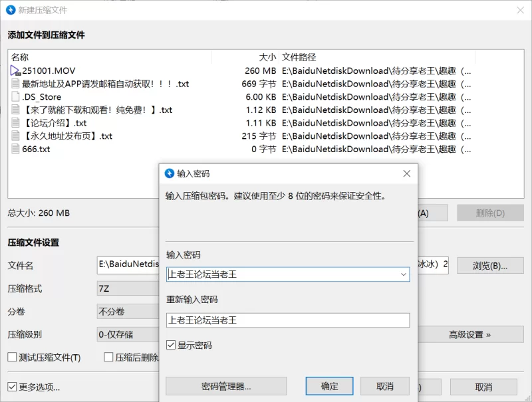Click the .DS_Store file icon
Screen dimensions: 532x402
pyautogui.click(x=16, y=97)
